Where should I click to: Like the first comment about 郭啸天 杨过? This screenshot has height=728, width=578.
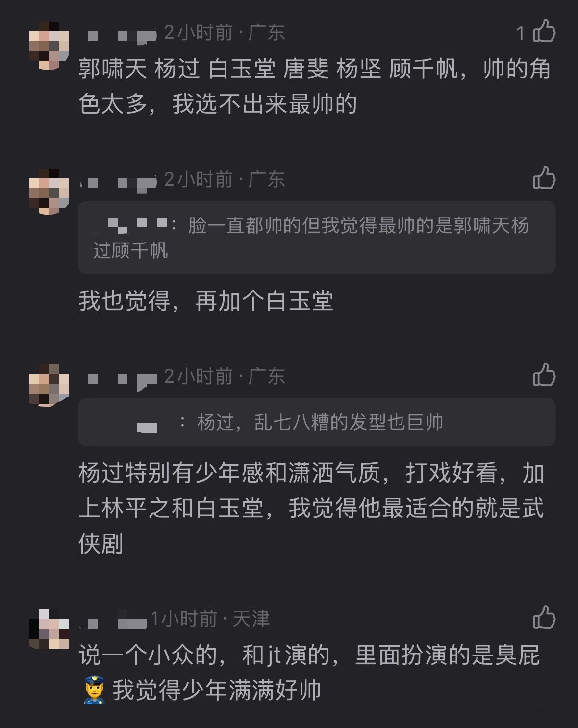[544, 32]
